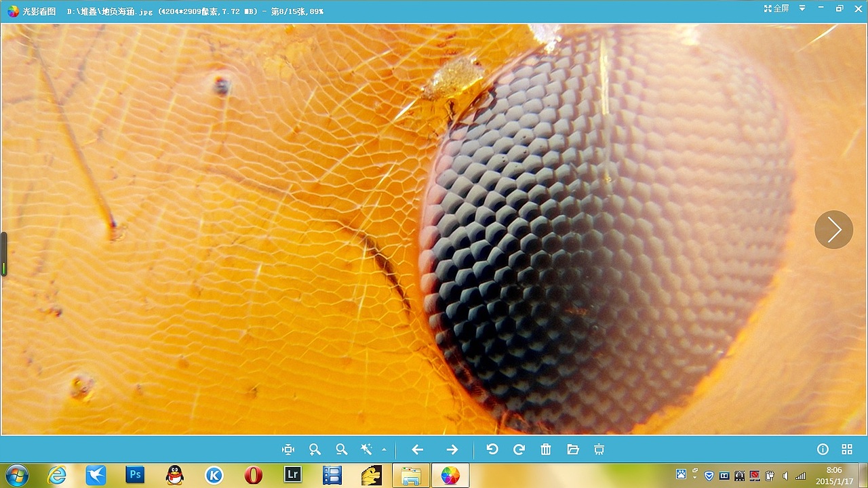Click the 全屏 fullscreen button
Screen dimensions: 868x488
[x=776, y=8]
